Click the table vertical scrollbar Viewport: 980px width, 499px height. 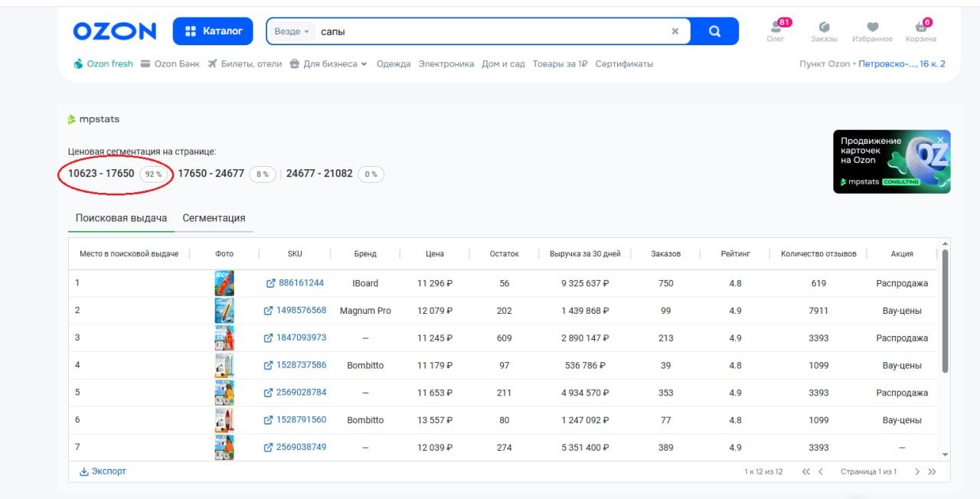point(944,310)
